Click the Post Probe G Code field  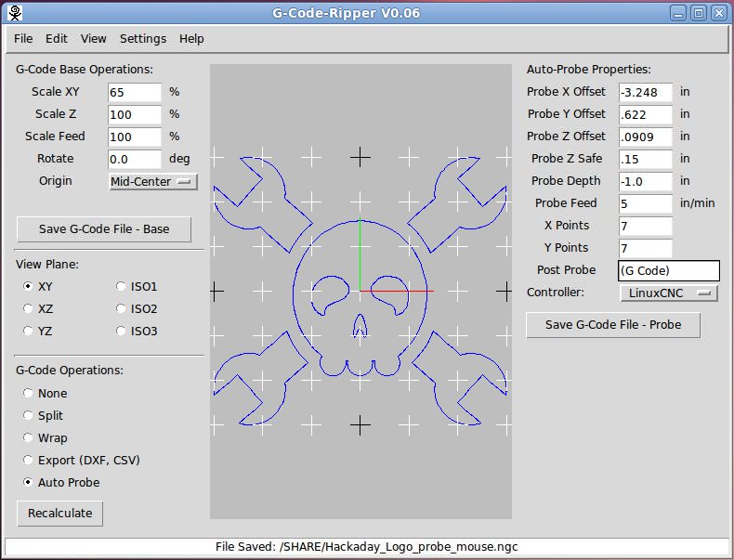click(x=669, y=271)
